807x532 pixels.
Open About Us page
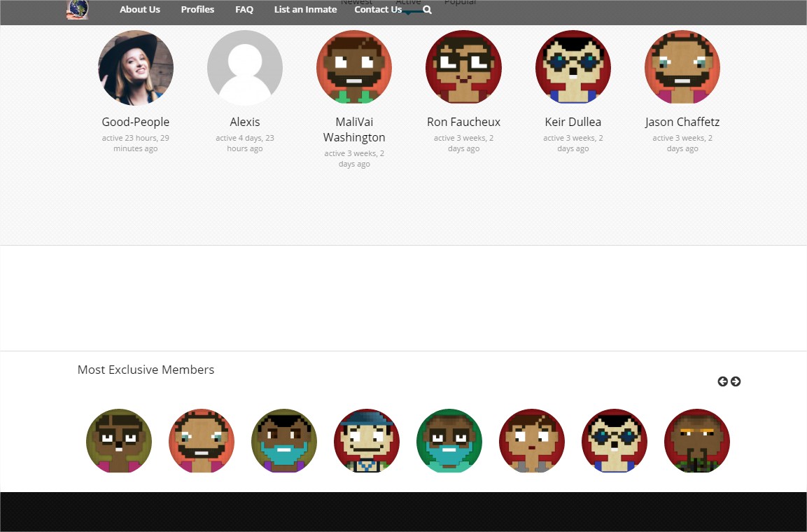[x=140, y=9]
